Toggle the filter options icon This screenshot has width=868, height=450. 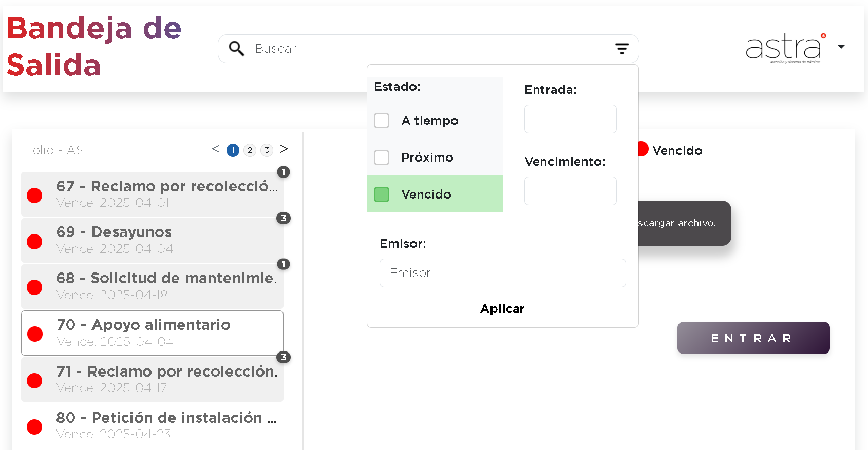(x=621, y=49)
